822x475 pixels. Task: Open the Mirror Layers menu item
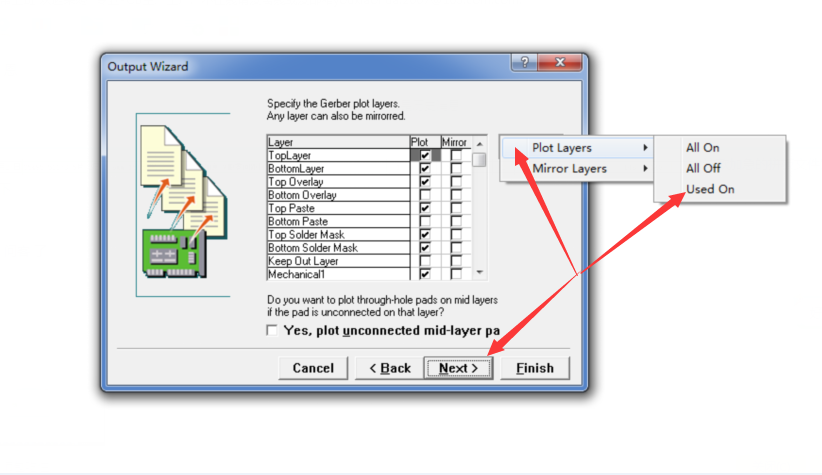click(570, 169)
